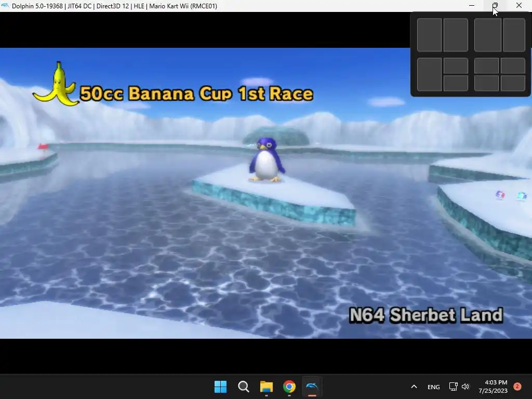Snap to bottom-left quadrant of the four-zone layout
This screenshot has height=399, width=532.
tap(486, 83)
